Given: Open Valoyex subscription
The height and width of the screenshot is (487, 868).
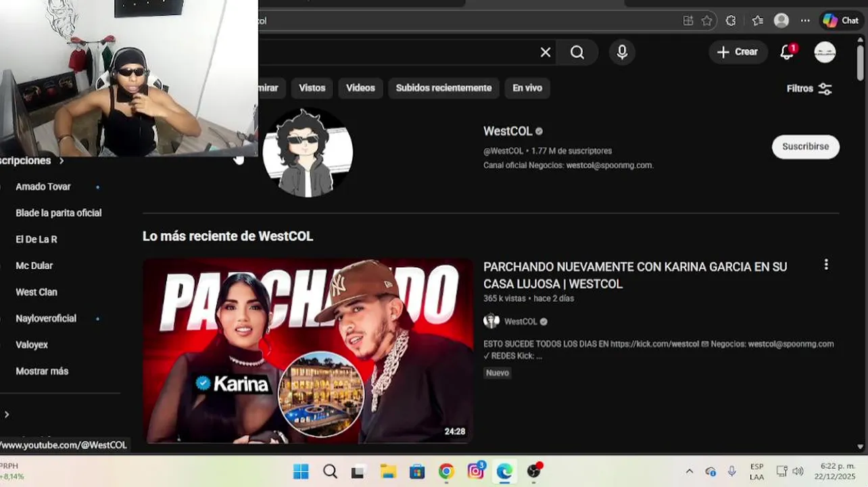Looking at the screenshot, I should pos(32,345).
